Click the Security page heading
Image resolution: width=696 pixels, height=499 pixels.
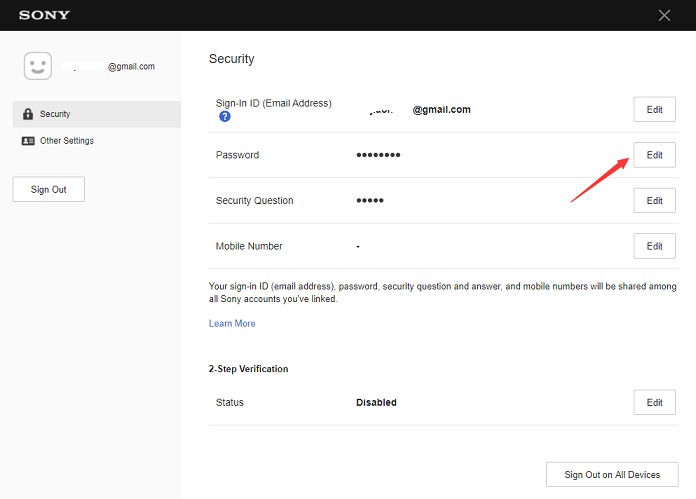click(x=232, y=59)
